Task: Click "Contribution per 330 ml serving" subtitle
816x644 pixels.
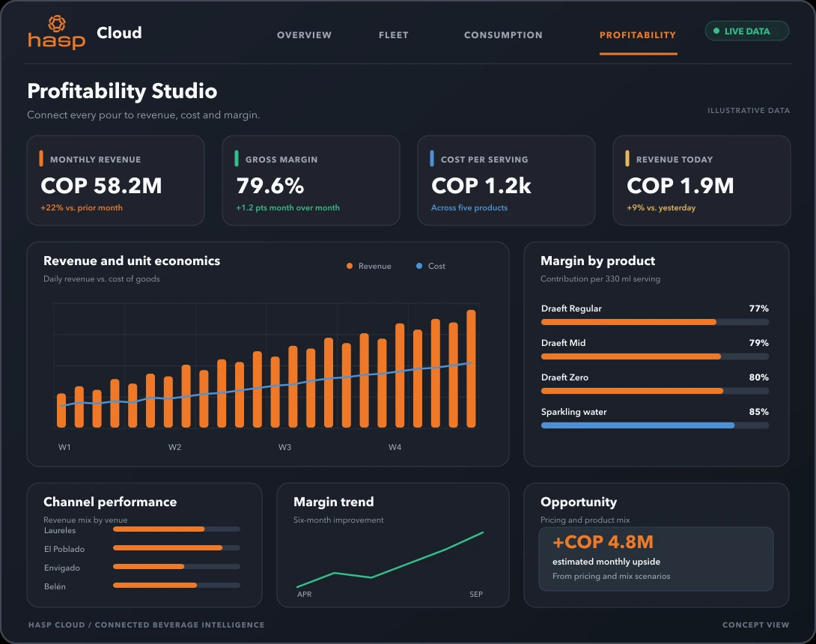Action: (600, 279)
